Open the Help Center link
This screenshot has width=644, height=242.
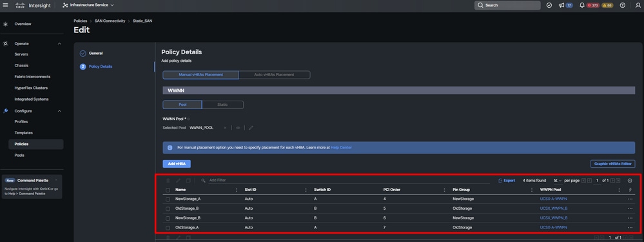341,148
